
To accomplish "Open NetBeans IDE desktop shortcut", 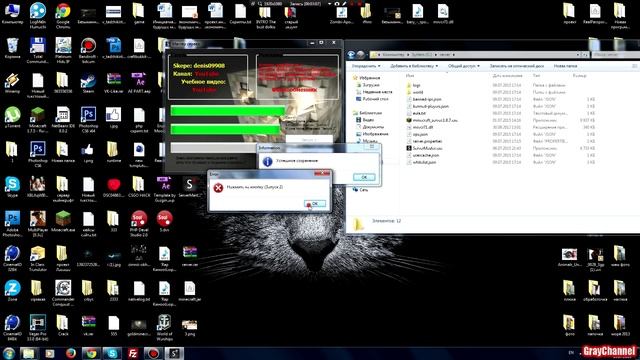I will click(x=63, y=120).
